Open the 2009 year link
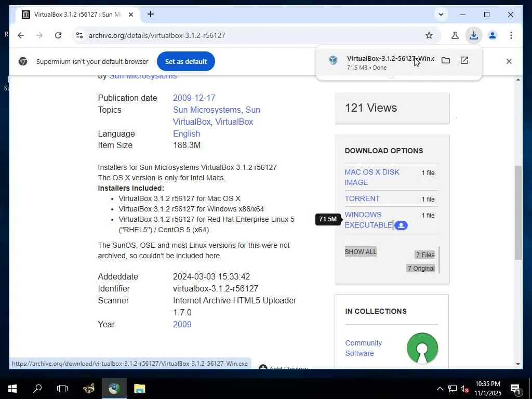 (182, 324)
